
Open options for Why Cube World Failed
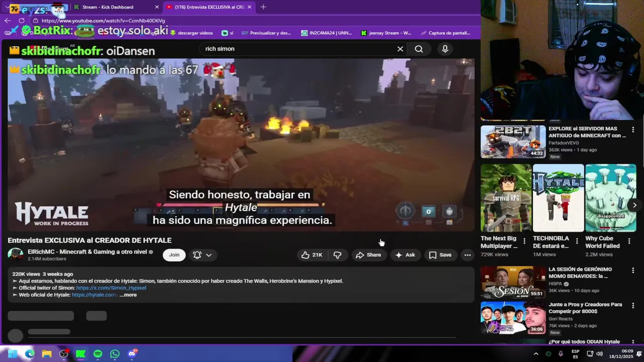coord(629,241)
